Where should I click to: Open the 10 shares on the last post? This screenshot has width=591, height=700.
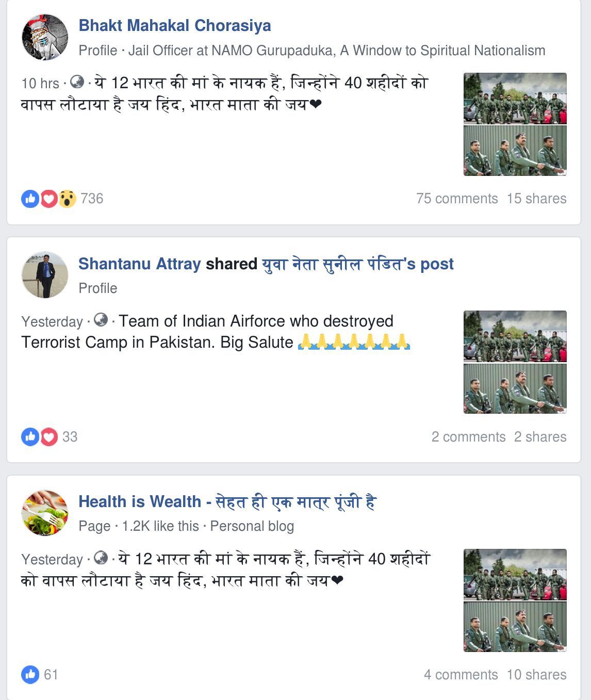point(536,675)
